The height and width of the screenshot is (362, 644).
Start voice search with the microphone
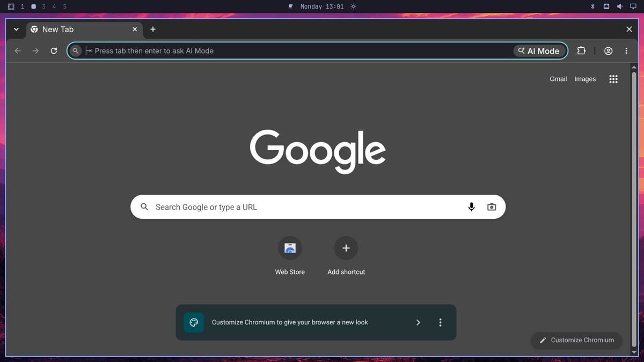coord(471,207)
